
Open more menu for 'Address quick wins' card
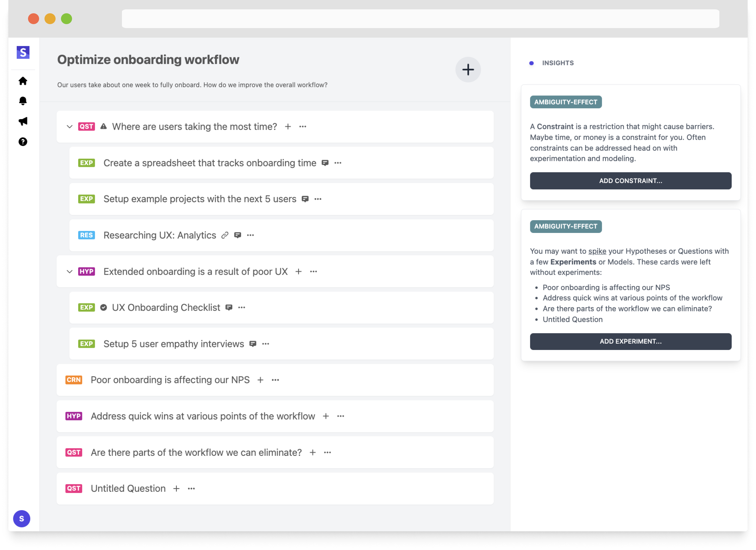coord(341,416)
